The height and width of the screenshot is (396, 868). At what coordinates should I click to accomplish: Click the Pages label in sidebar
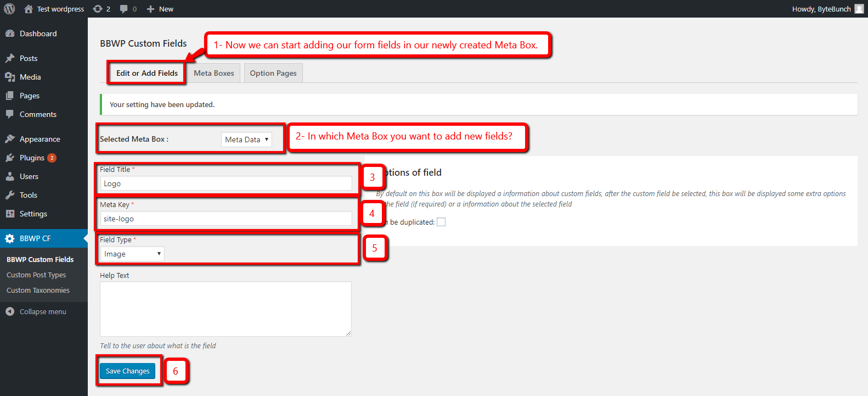click(x=30, y=96)
